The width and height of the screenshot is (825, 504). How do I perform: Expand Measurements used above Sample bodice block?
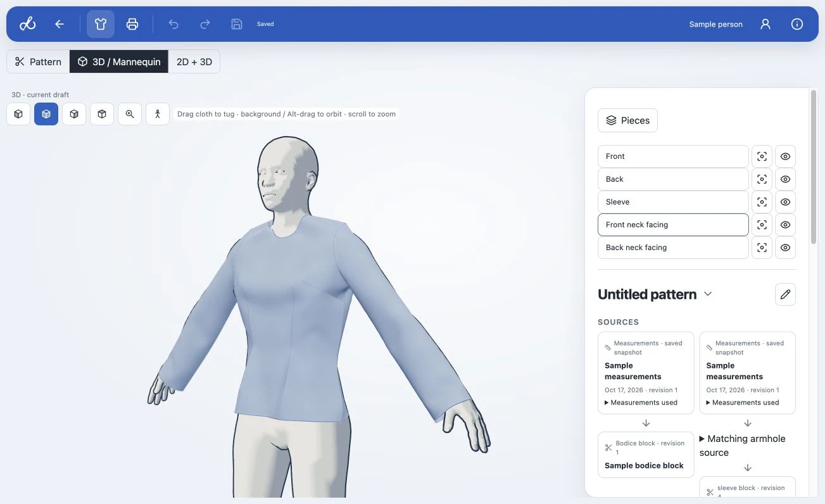641,403
